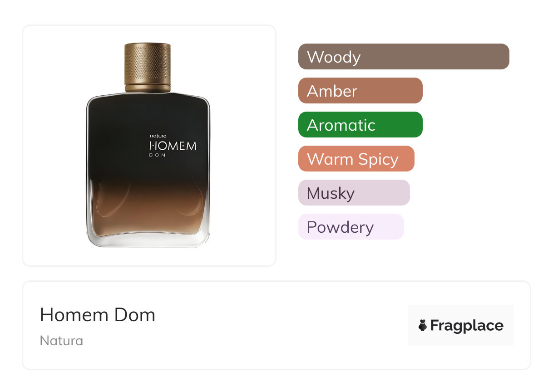Click the gold neck ring under the cap
553x392 pixels.
tap(148, 88)
